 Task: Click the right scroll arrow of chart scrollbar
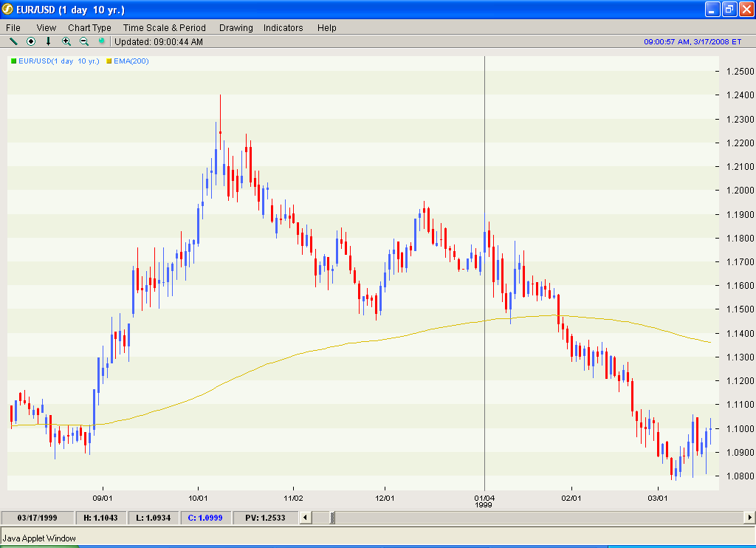(x=749, y=518)
